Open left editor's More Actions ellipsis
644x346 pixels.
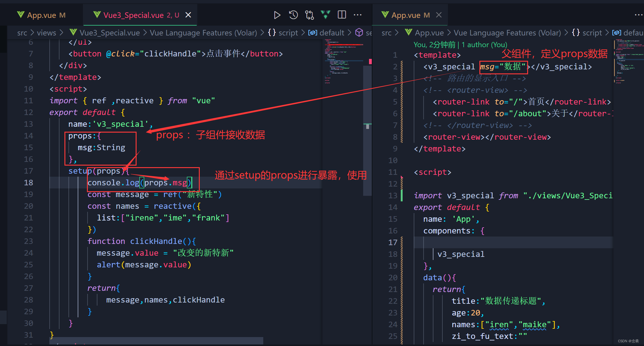358,15
